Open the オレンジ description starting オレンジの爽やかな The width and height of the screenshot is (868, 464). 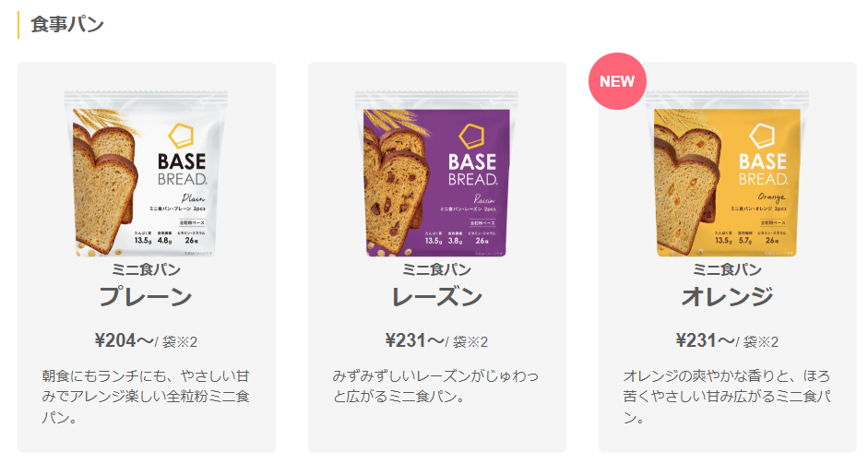(x=727, y=397)
